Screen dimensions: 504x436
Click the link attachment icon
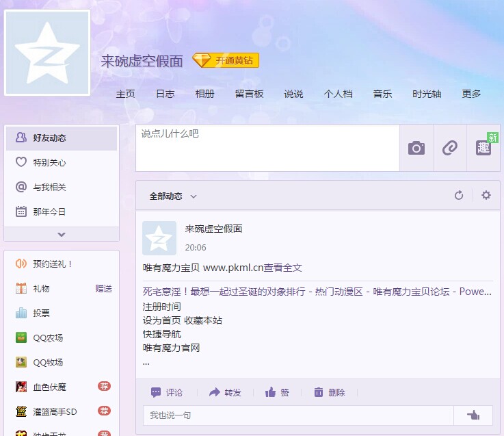449,148
